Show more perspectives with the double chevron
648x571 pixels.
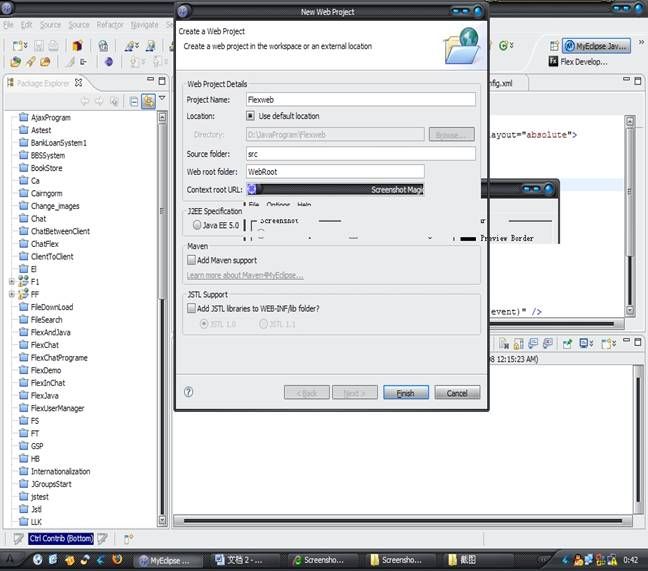coord(641,42)
